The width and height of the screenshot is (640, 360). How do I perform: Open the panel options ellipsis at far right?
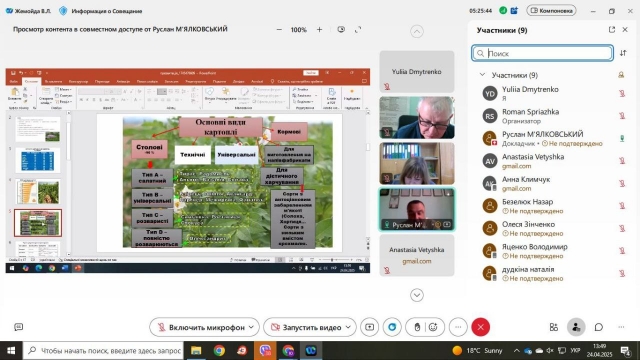click(x=621, y=327)
